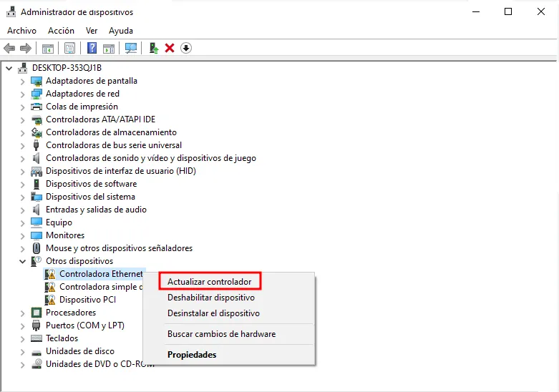Select the Equipo label
Screen dimensions: 559x392
(x=59, y=222)
